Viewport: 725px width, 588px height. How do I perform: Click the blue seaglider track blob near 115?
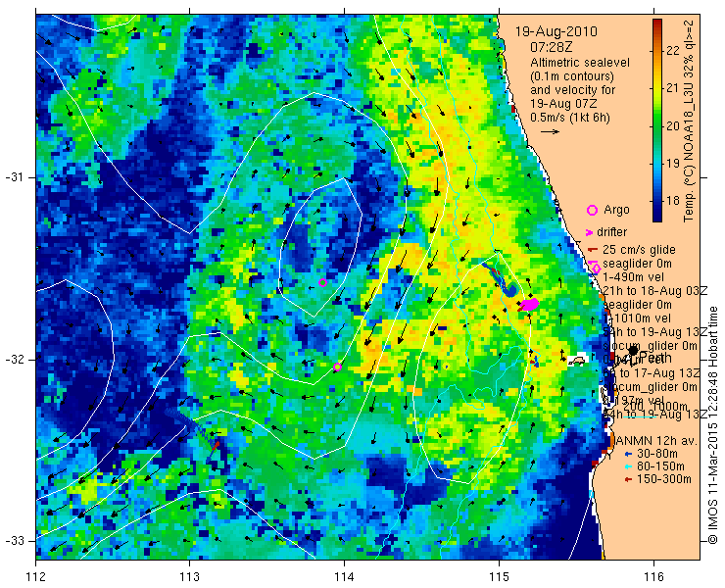(510, 291)
